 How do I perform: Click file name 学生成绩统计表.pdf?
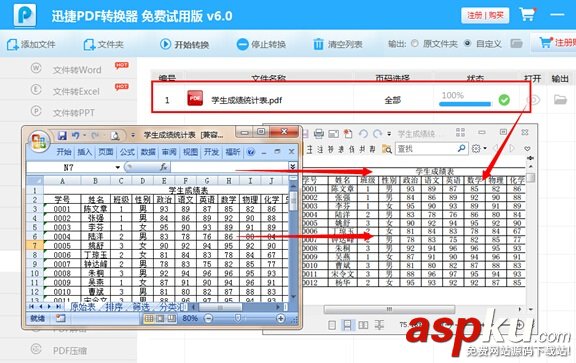pos(246,100)
